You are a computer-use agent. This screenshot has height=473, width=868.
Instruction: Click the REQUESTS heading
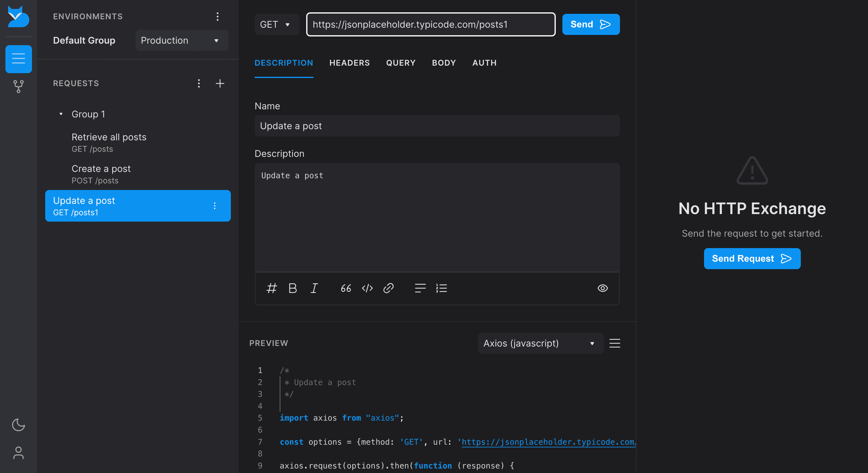(x=76, y=83)
